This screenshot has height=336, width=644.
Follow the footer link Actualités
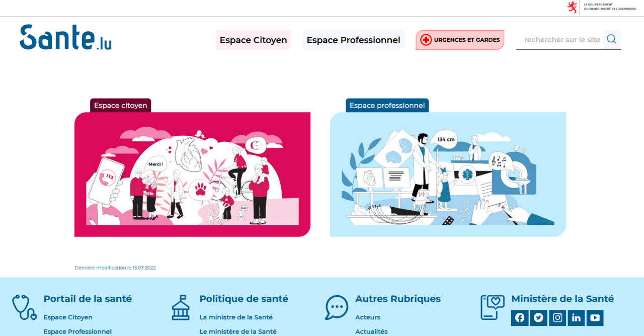371,331
